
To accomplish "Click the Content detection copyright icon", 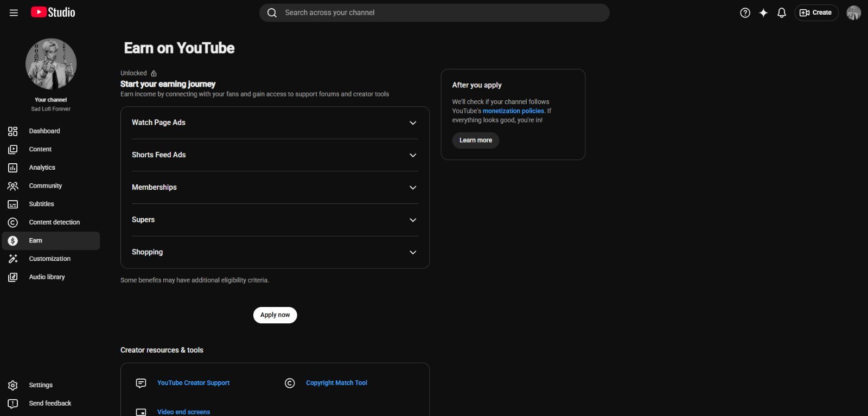I will (x=13, y=222).
